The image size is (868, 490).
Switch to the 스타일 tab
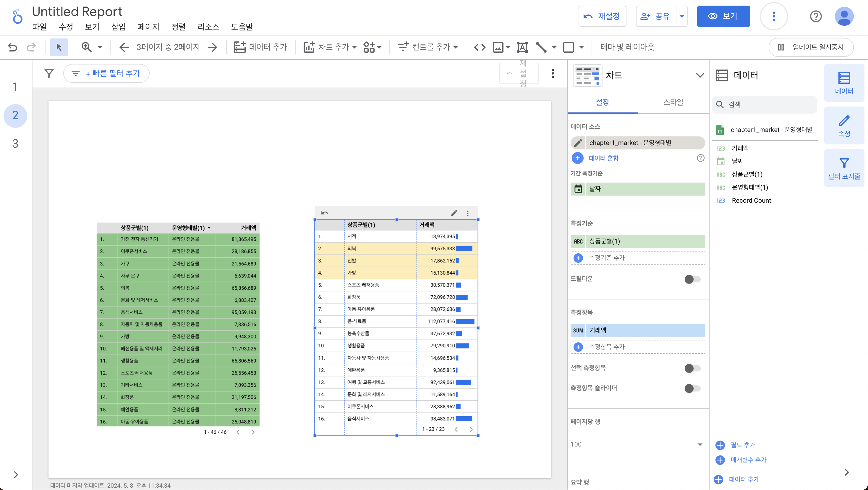point(673,102)
